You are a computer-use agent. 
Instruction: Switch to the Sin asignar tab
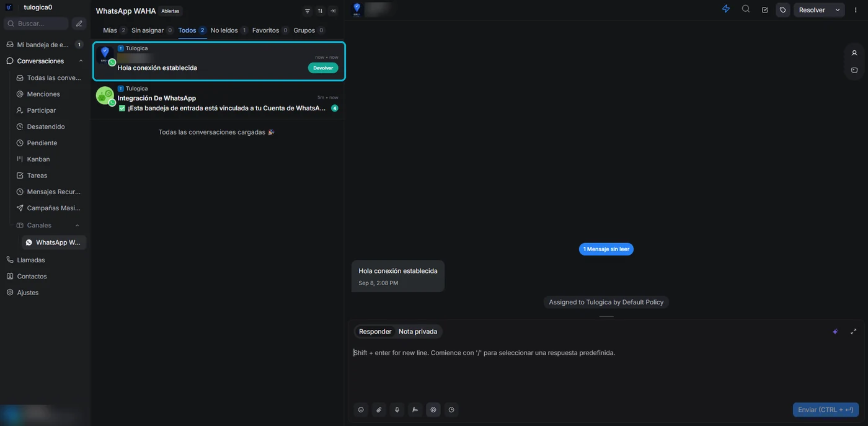[x=152, y=30]
